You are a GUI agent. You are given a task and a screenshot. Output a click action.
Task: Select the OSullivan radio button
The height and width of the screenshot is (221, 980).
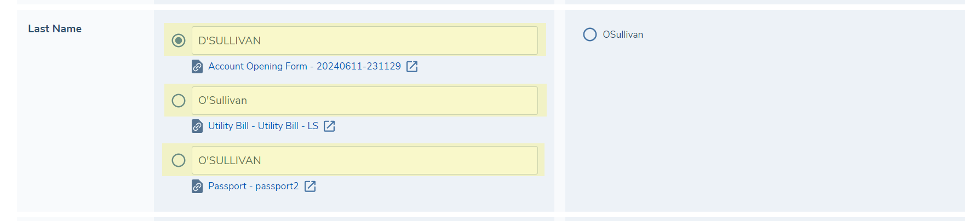pos(590,34)
